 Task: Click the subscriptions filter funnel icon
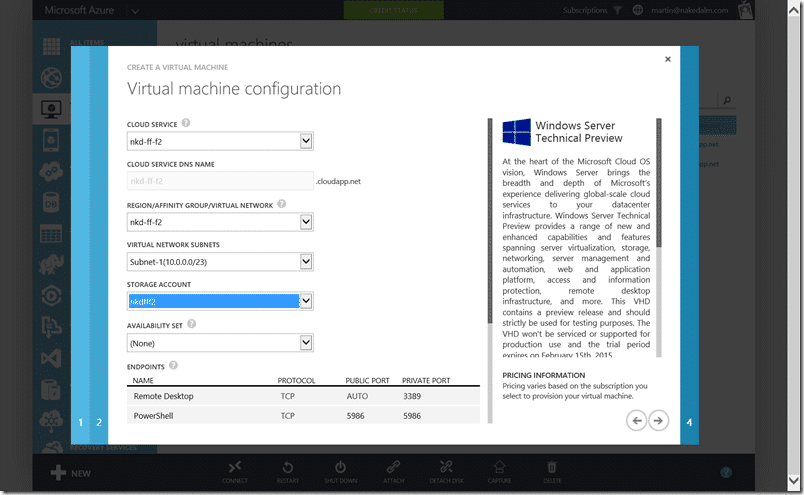click(617, 10)
